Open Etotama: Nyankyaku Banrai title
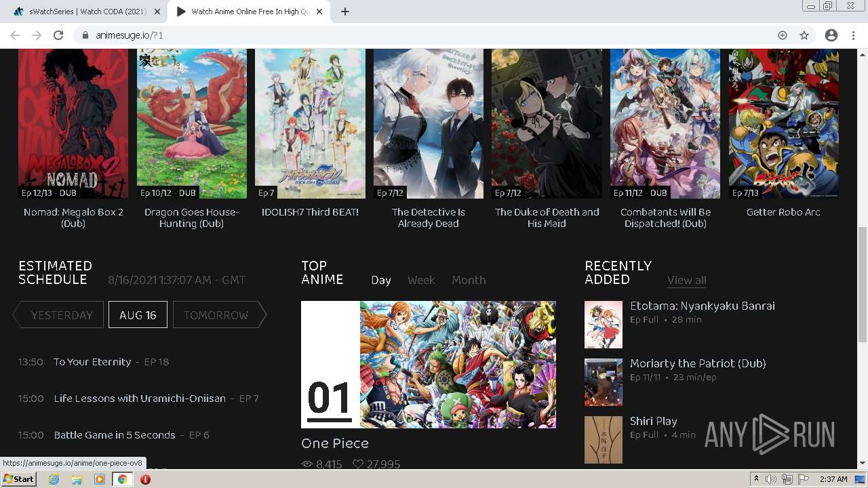868x488 pixels. click(x=703, y=306)
